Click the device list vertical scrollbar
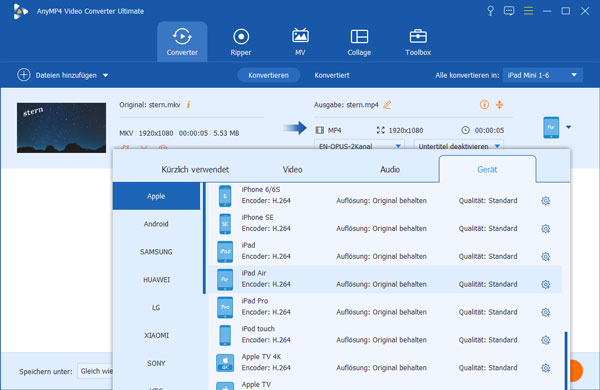Screen dimensions: 600x390 [566, 361]
